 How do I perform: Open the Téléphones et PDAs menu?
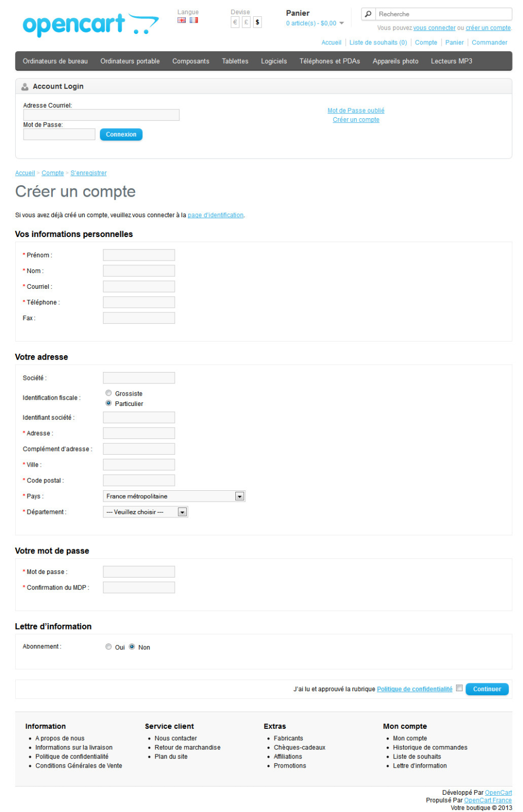[329, 61]
